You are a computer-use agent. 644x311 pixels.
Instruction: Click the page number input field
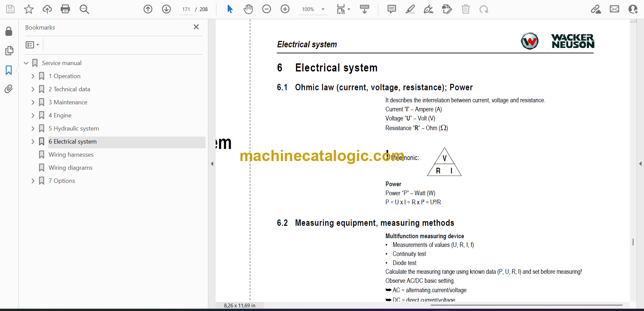(x=186, y=9)
